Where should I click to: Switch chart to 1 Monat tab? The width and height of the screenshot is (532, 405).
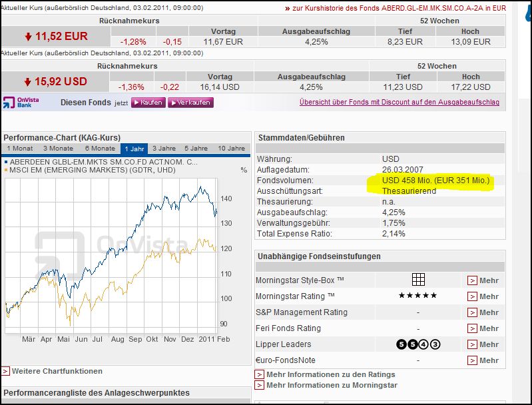tap(20, 149)
